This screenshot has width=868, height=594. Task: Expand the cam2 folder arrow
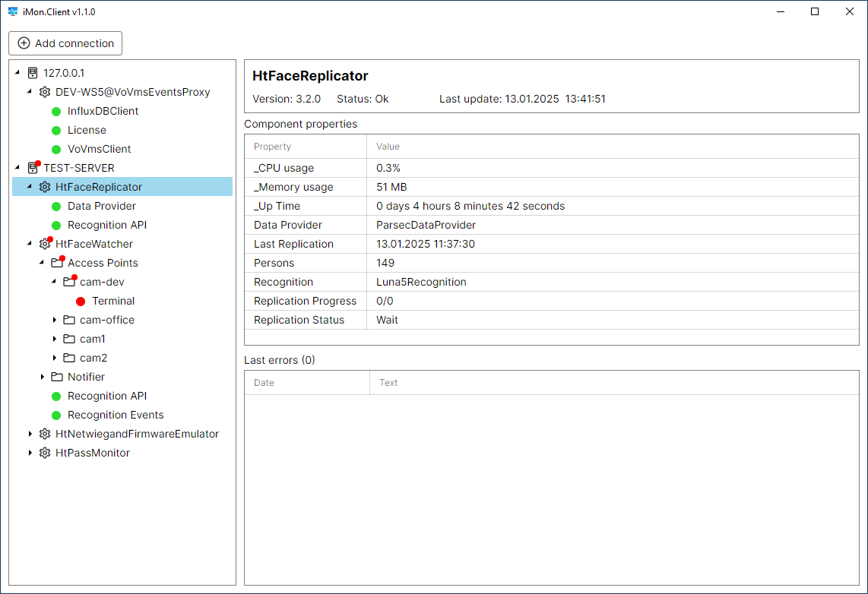coord(55,358)
